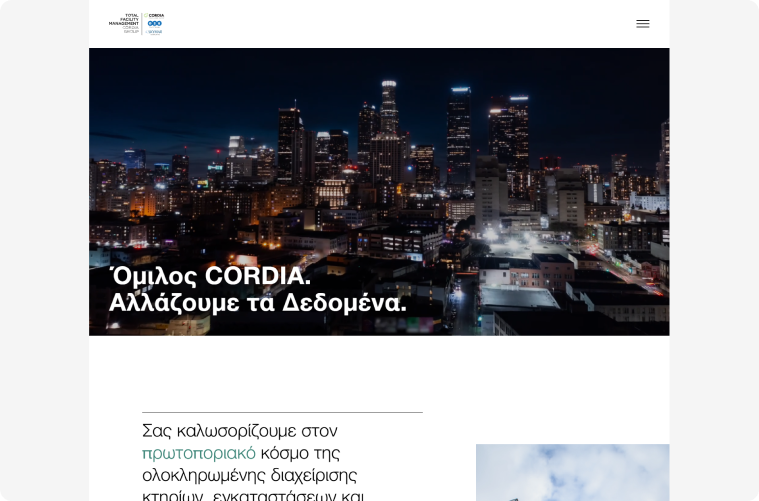Click the CORDIA wordmark in the header logo
The height and width of the screenshot is (501, 759).
(156, 15)
